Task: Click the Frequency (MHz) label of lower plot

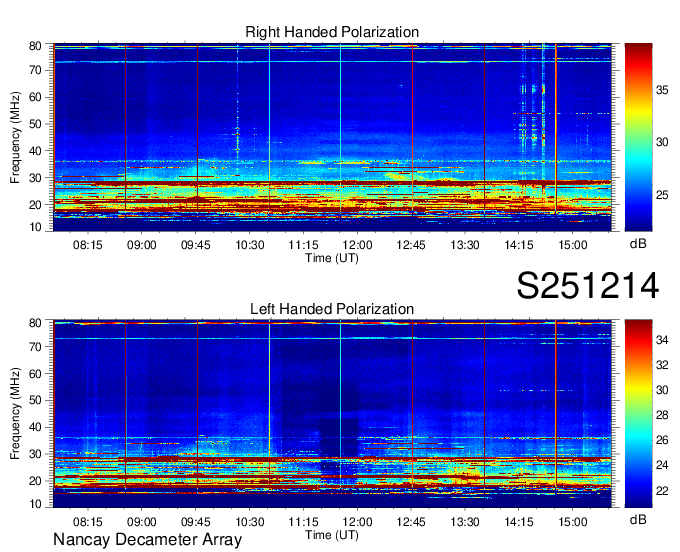Action: pyautogui.click(x=16, y=414)
